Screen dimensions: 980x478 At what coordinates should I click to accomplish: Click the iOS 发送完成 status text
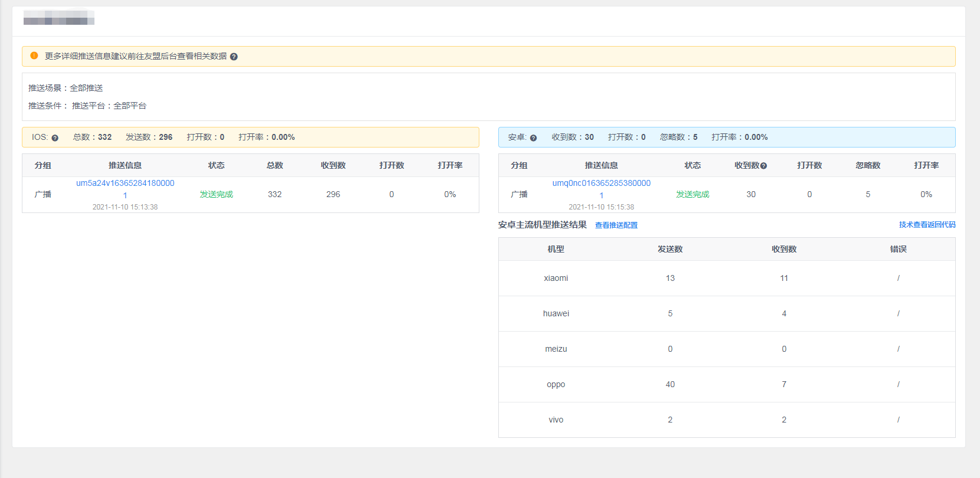[x=216, y=194]
